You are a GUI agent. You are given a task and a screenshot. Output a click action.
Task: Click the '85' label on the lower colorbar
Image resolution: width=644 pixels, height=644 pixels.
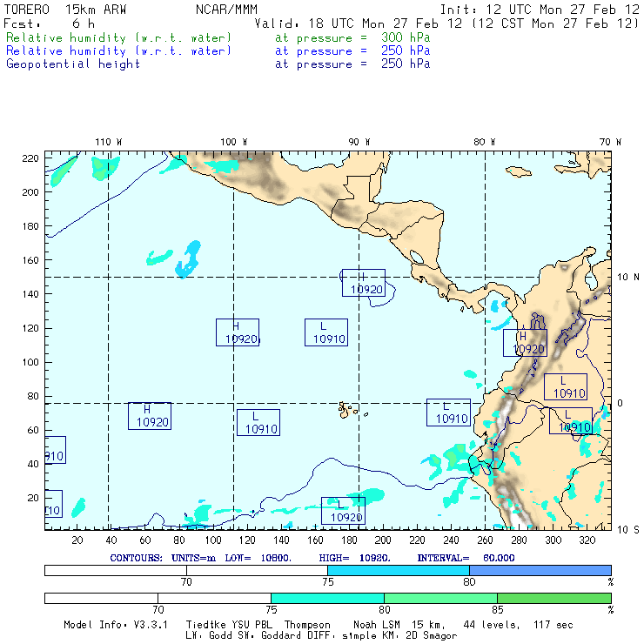[x=498, y=609]
